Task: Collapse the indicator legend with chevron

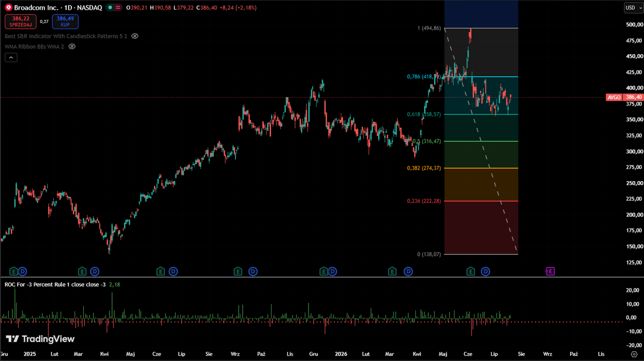Action: coord(11,58)
